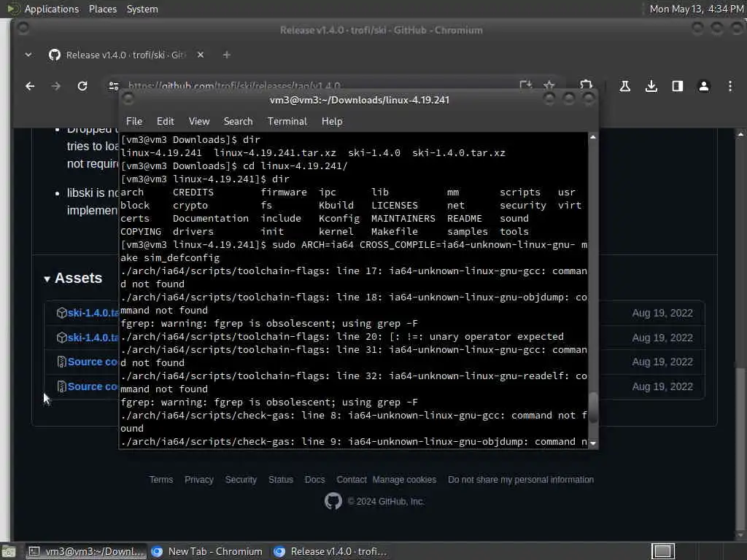Click first Aug 19, 2022 date
The width and height of the screenshot is (747, 560).
pyautogui.click(x=662, y=313)
